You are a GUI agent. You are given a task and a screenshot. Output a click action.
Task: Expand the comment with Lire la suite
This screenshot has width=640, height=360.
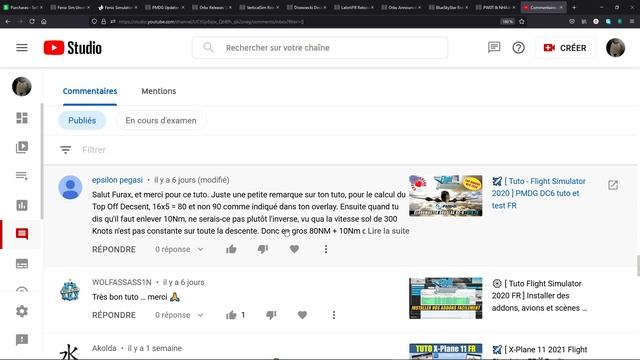[388, 231]
